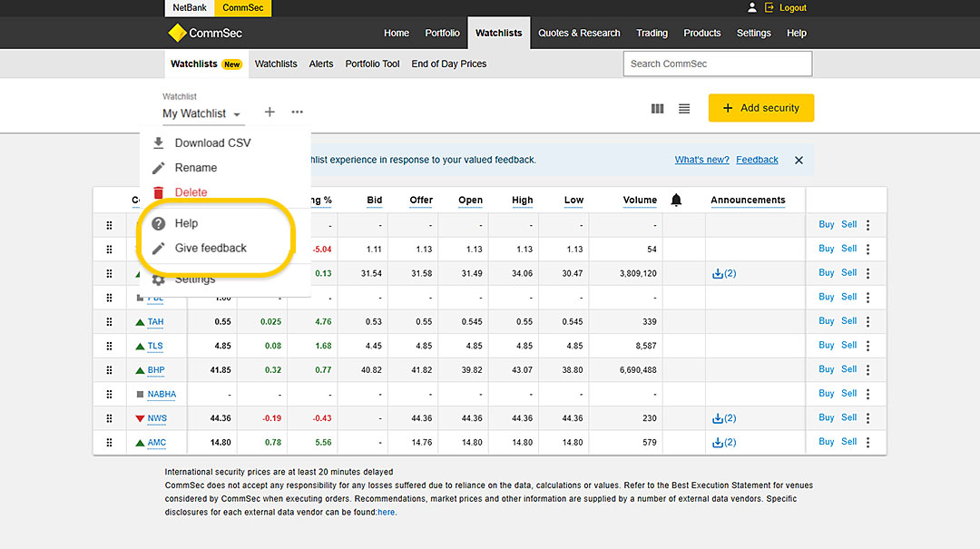Dismiss the feedback banner with the X

[799, 160]
